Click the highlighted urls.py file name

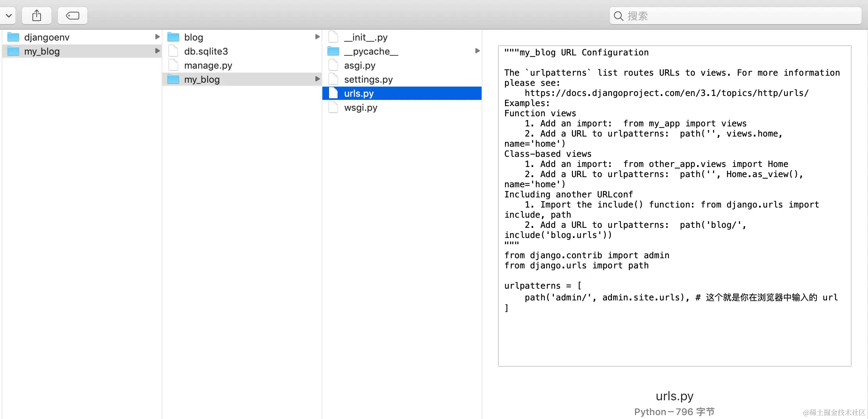tap(359, 94)
